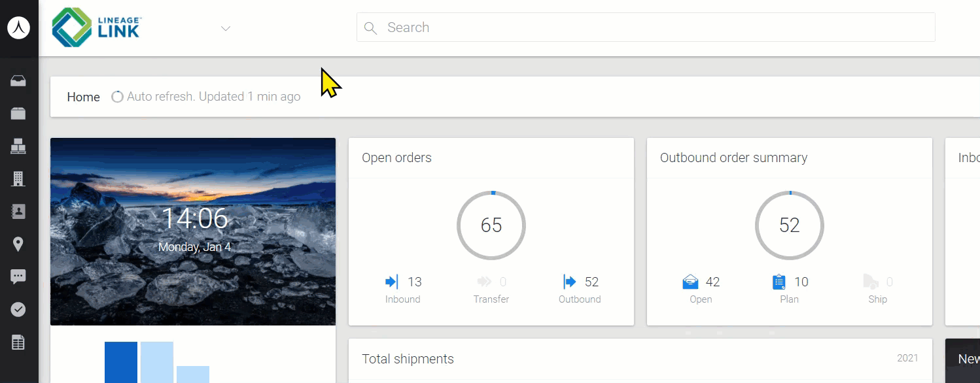
Task: Click the search magnifier icon
Action: [x=370, y=28]
